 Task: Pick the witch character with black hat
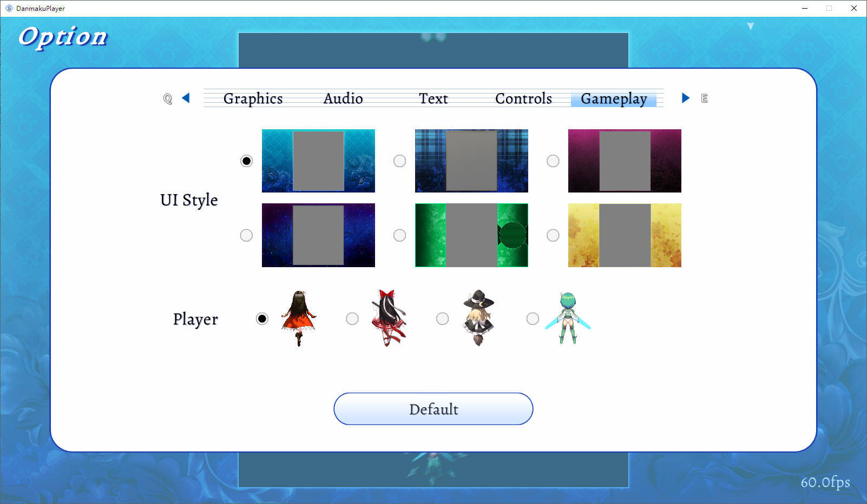coord(478,319)
